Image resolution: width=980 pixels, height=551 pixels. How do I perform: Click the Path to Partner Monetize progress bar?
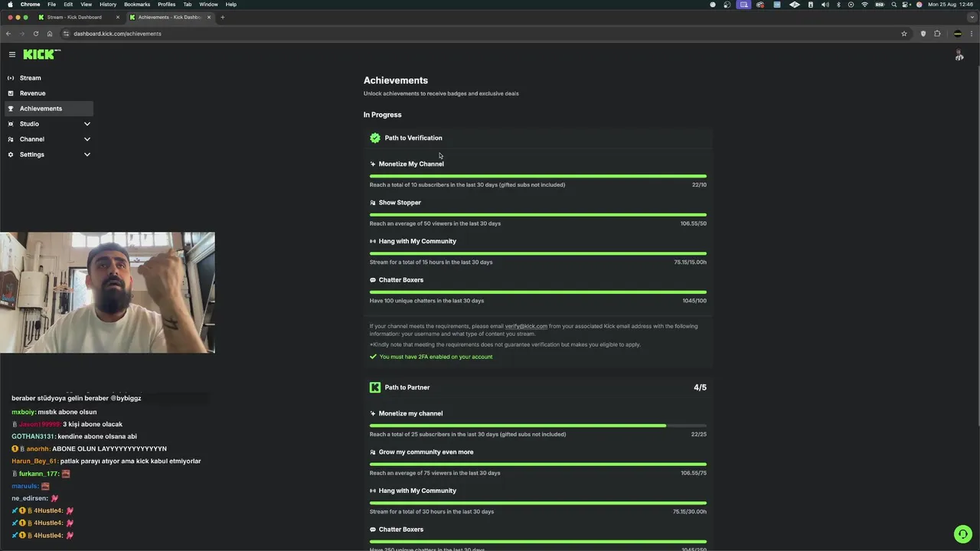[538, 425]
